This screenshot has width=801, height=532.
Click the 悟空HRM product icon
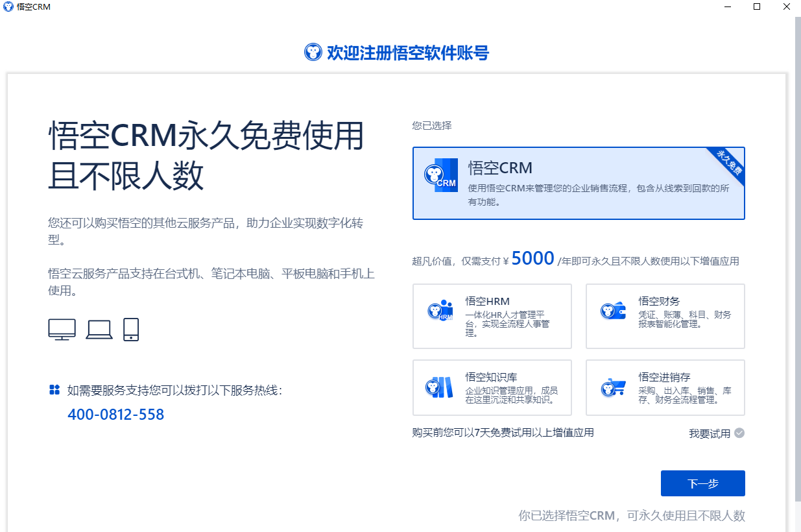pos(440,311)
